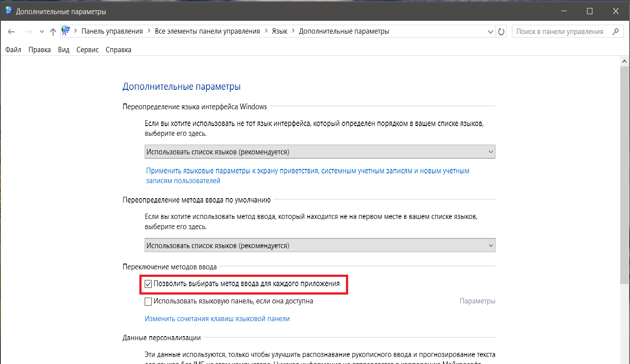Viewport: 630px width, 364px height.
Task: Click the Дополнительные параметры breadcrumb
Action: pyautogui.click(x=344, y=31)
